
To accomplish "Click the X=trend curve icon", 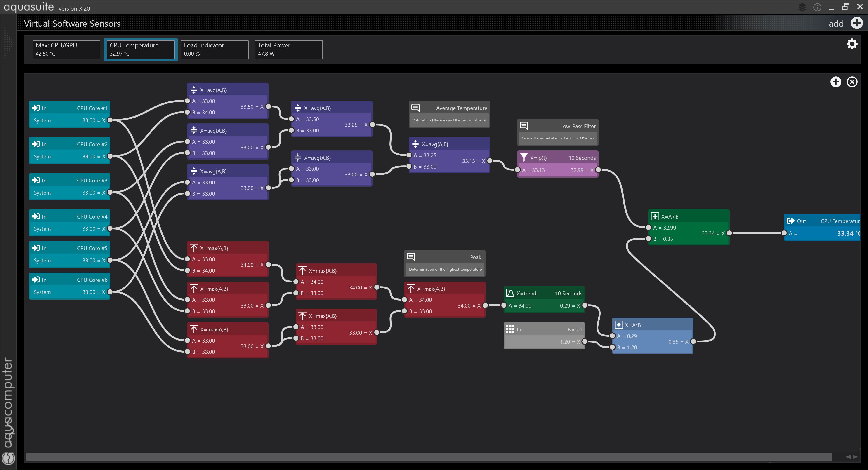I will [510, 293].
